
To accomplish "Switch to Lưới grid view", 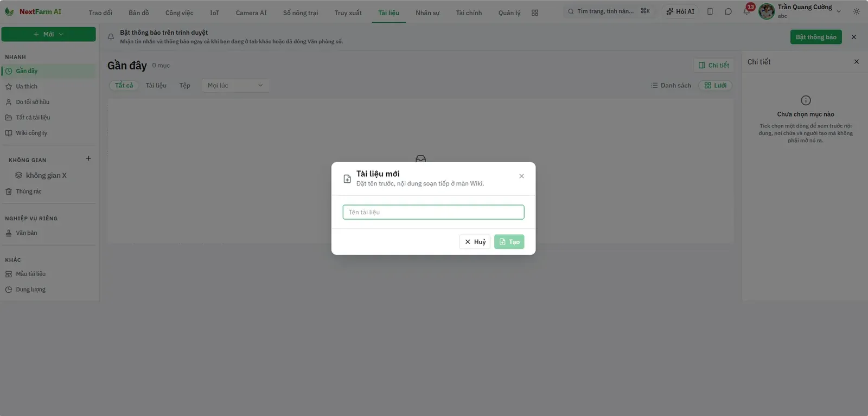I will pyautogui.click(x=716, y=85).
